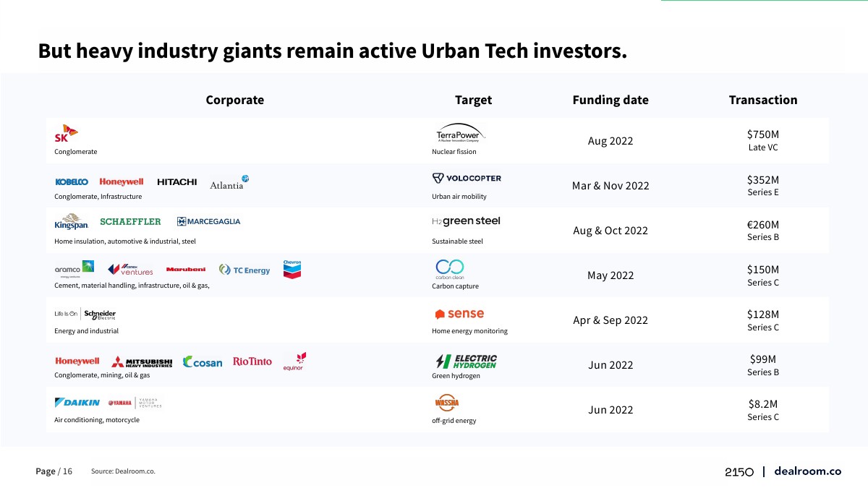Click the Carbon Clean logo

click(449, 267)
